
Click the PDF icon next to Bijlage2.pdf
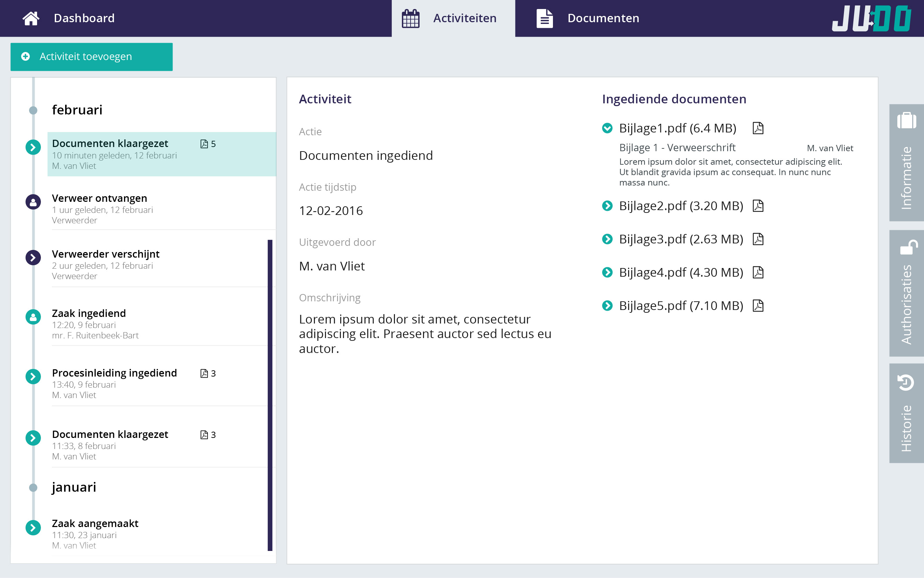[758, 206]
